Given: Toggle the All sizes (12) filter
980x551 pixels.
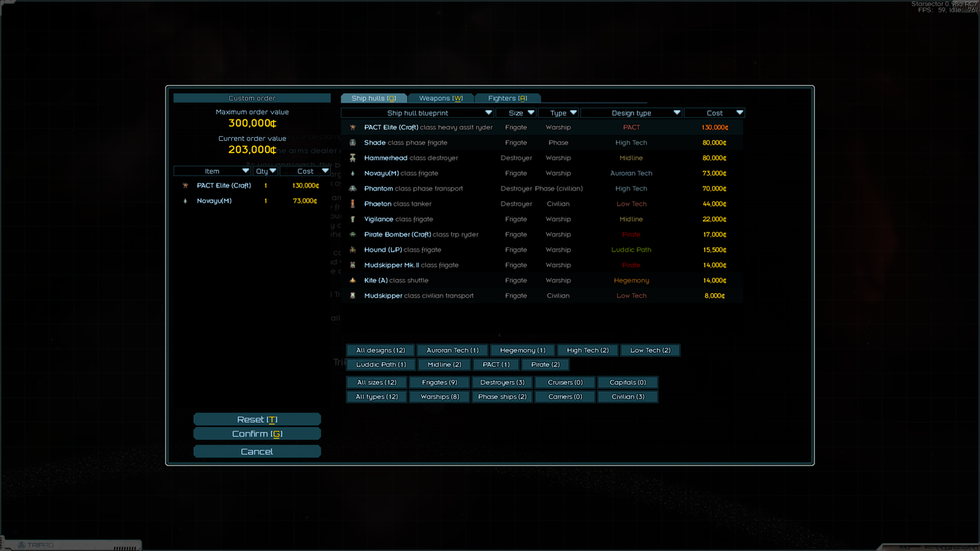Looking at the screenshot, I should click(x=377, y=382).
